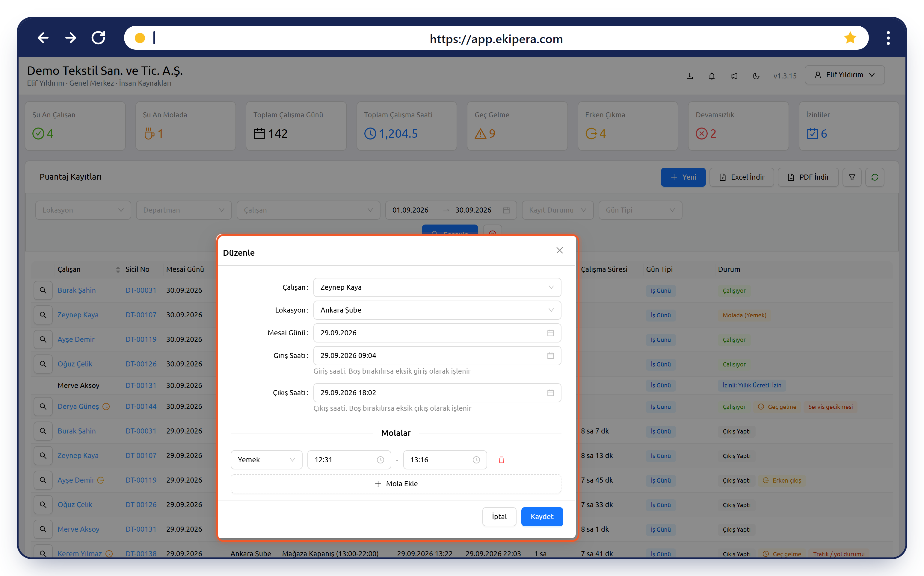The height and width of the screenshot is (576, 924).
Task: Open the Kayıt Durumu filter dropdown
Action: coord(557,210)
